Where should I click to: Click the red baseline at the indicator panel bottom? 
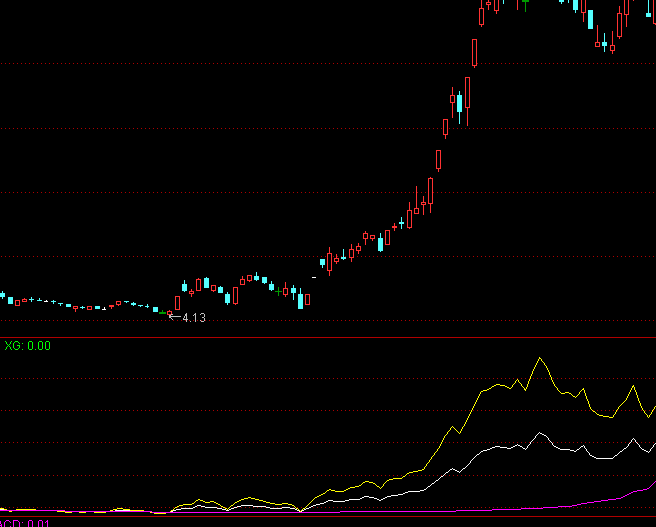[x=328, y=515]
